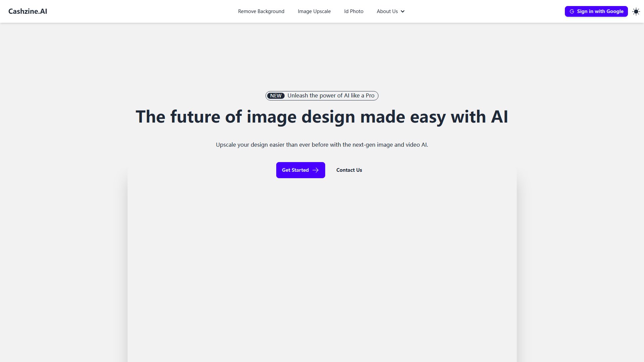Click the "Get Started" text label
Viewport: 644px width, 362px height.
tap(295, 170)
